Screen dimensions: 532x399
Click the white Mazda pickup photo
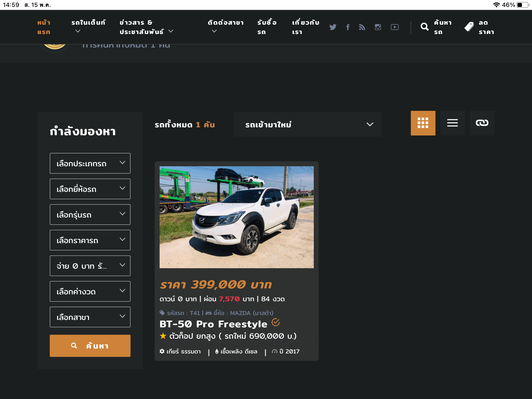[x=236, y=217]
